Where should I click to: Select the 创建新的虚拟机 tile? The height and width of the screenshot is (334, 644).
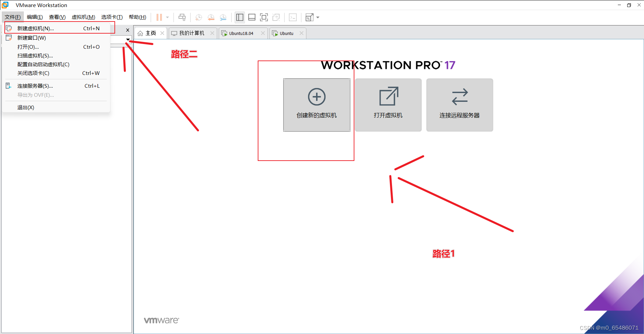[x=316, y=105]
